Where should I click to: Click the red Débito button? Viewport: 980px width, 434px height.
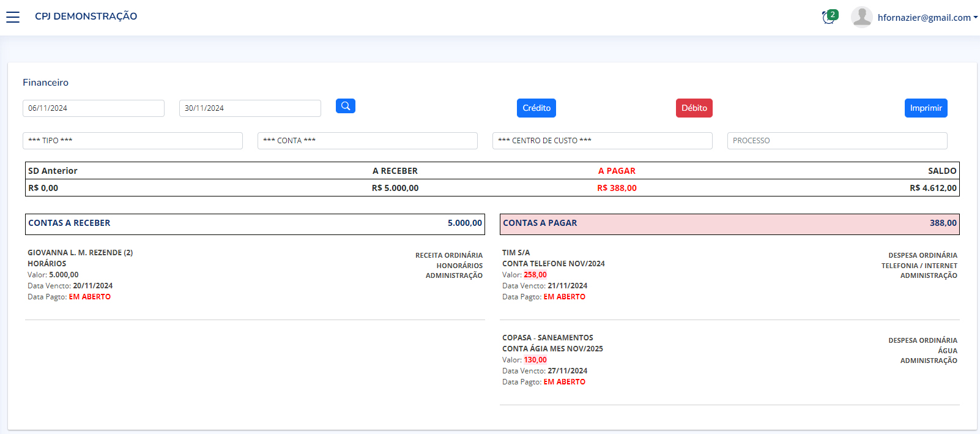(694, 108)
